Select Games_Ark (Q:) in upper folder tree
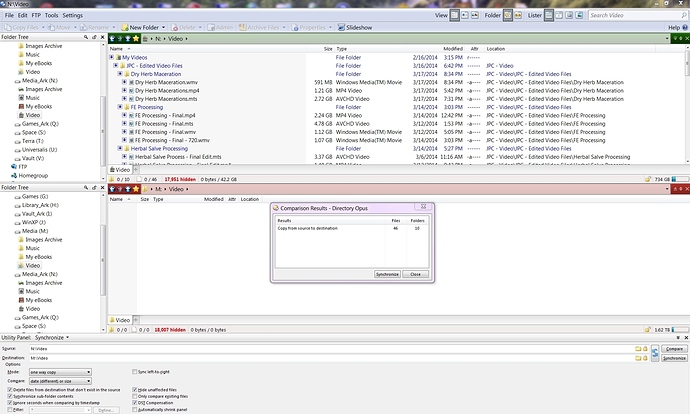This screenshot has height=414, width=690. (40, 124)
